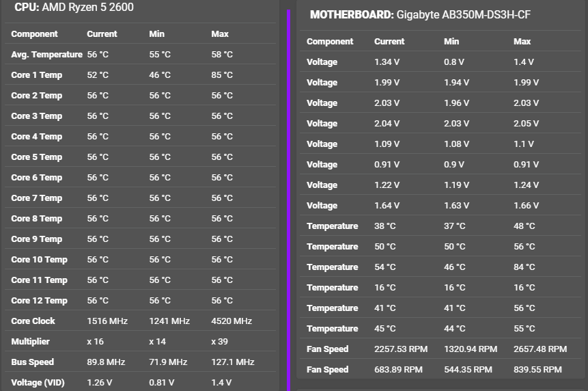Image resolution: width=588 pixels, height=391 pixels.
Task: Click the 'Min' header in the CPU table
Action: (x=157, y=33)
